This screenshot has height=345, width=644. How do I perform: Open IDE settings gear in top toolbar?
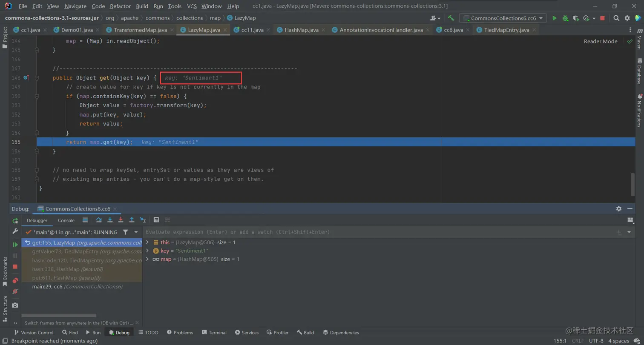coord(627,18)
